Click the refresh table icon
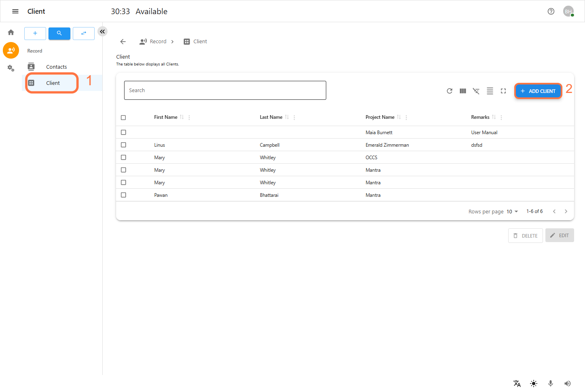 coord(449,91)
